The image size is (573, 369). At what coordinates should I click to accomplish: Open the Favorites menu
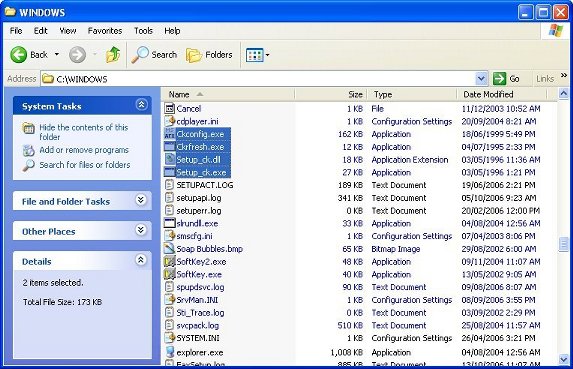pos(105,31)
